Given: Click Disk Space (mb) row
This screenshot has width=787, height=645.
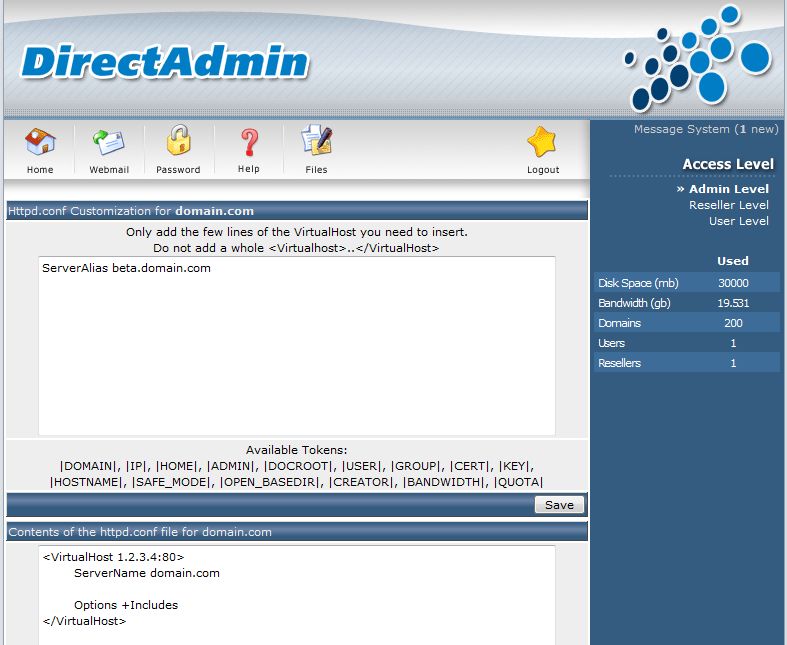Looking at the screenshot, I should click(x=687, y=283).
